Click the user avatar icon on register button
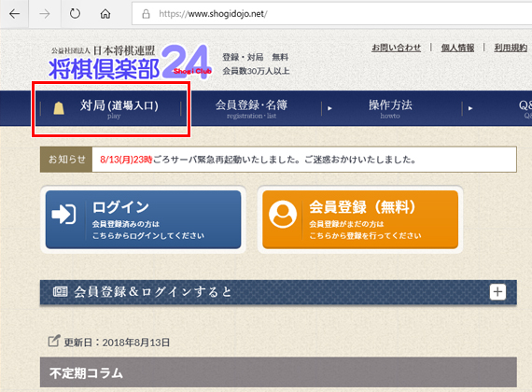The width and height of the screenshot is (532, 392). pos(283,214)
